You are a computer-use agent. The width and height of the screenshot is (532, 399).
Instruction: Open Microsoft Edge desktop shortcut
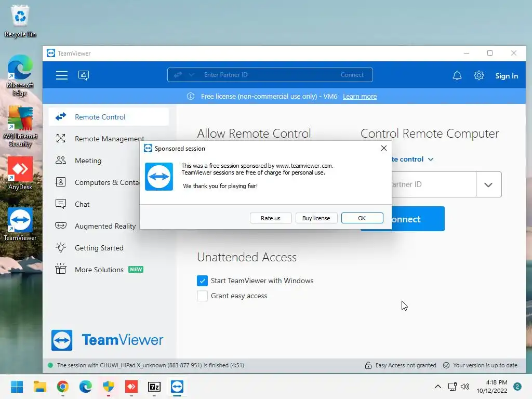tap(20, 75)
